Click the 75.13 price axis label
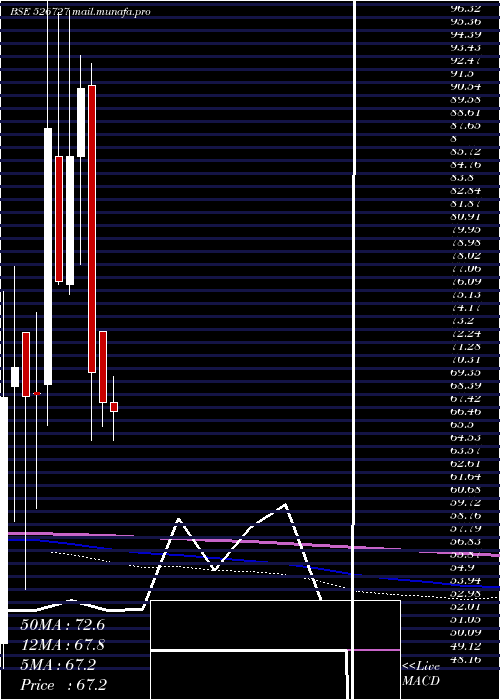 465,295
